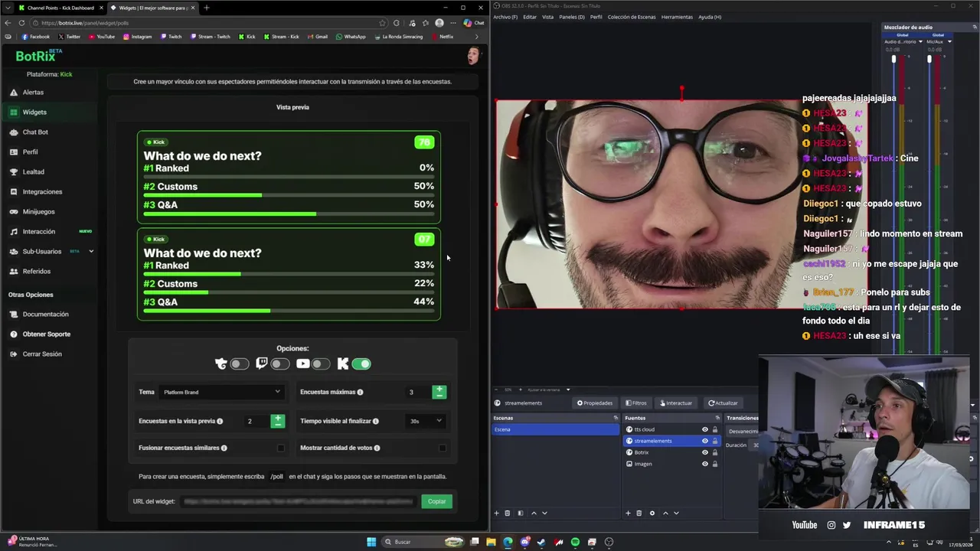Add a new source in Fuentes
980x551 pixels.
pyautogui.click(x=628, y=514)
